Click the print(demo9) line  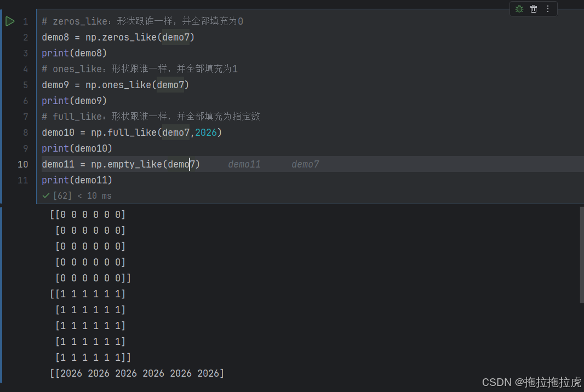coord(74,101)
